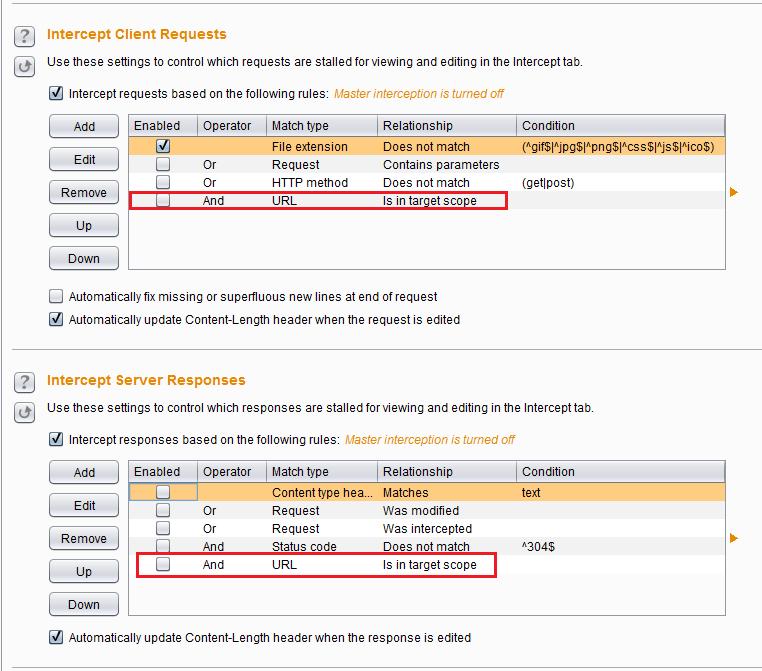
Task: Click Add button for client request rules
Action: coord(84,126)
